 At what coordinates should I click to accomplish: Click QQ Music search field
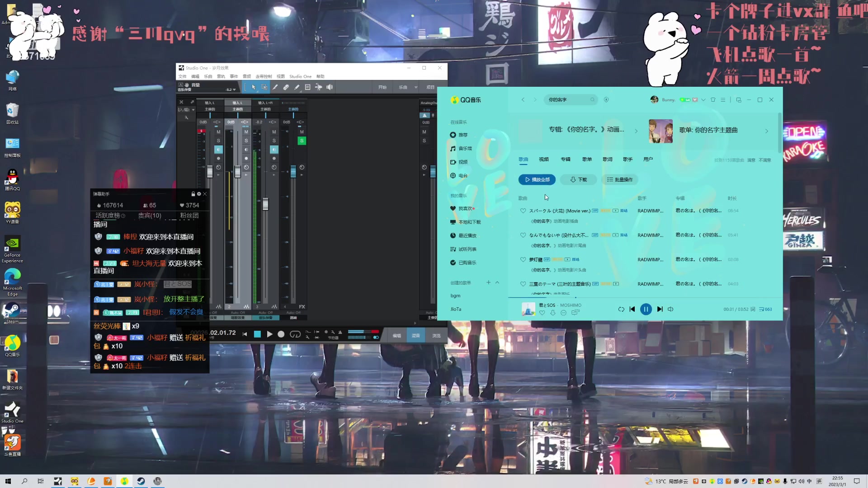(571, 99)
